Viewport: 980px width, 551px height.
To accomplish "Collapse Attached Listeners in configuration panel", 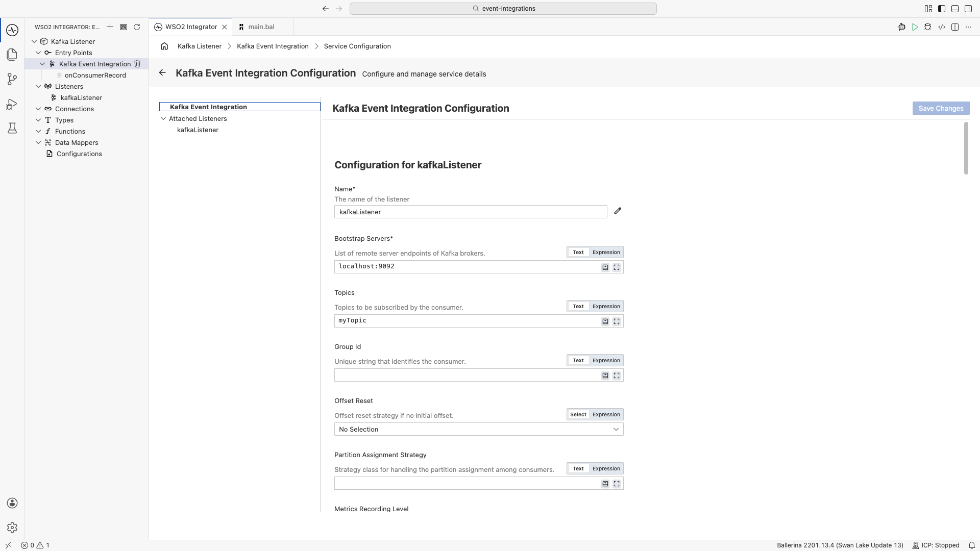I will 163,118.
